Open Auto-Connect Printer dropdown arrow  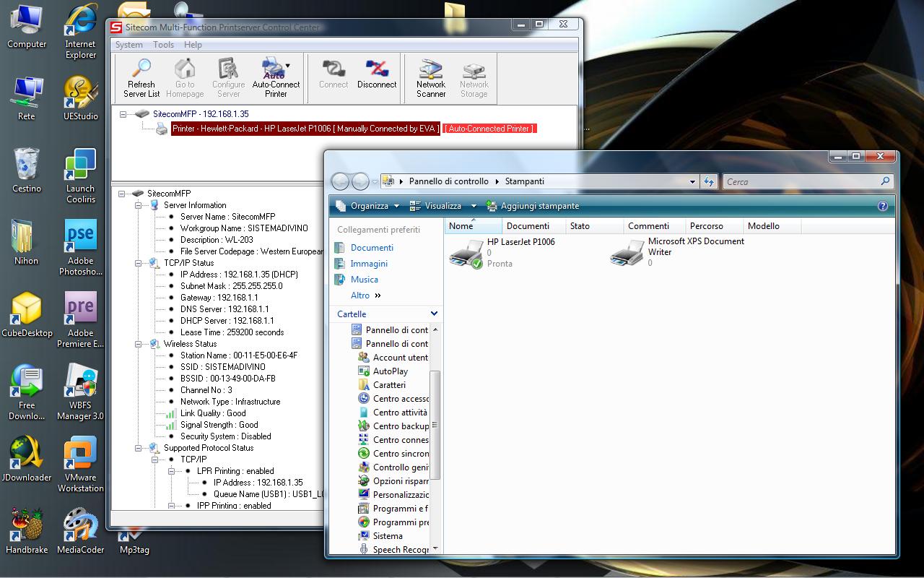pos(288,66)
